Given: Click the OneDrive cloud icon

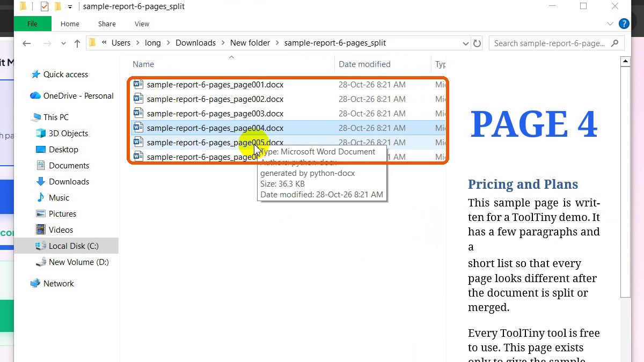Looking at the screenshot, I should (x=35, y=96).
